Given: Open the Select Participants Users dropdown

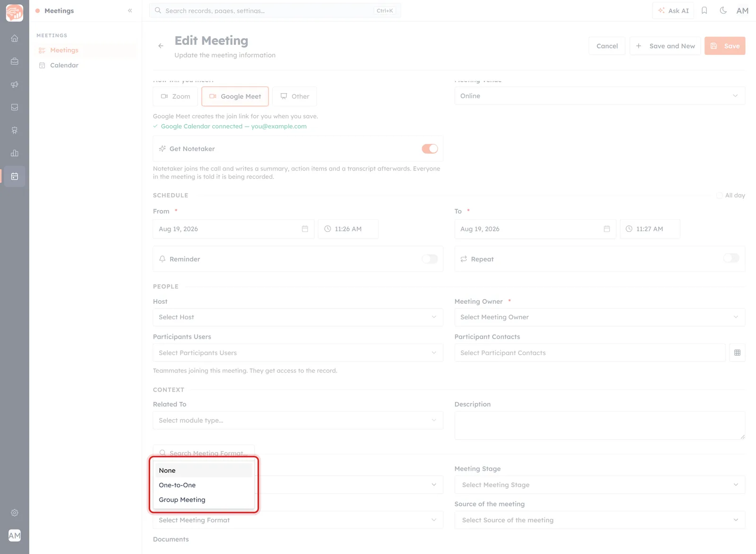Looking at the screenshot, I should [x=298, y=353].
